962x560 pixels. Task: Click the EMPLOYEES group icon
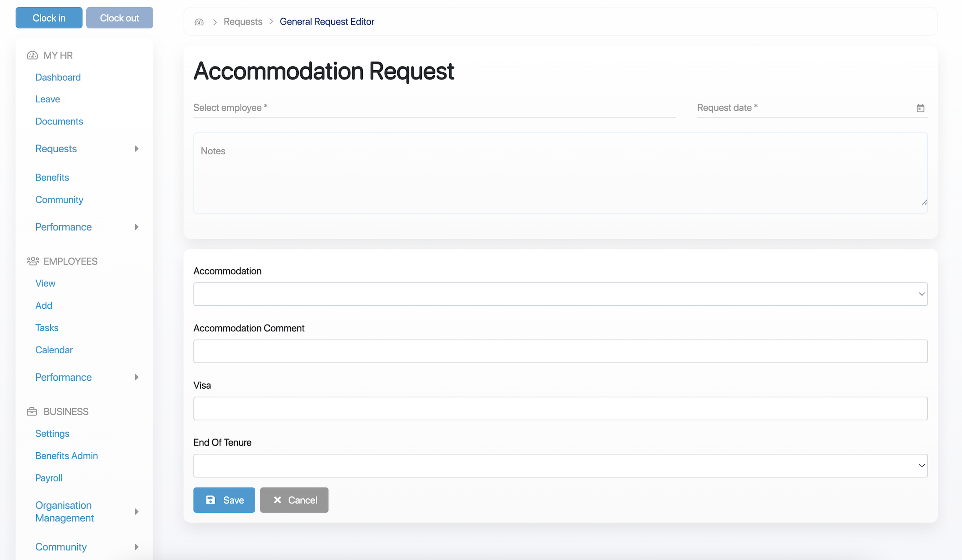coord(33,261)
